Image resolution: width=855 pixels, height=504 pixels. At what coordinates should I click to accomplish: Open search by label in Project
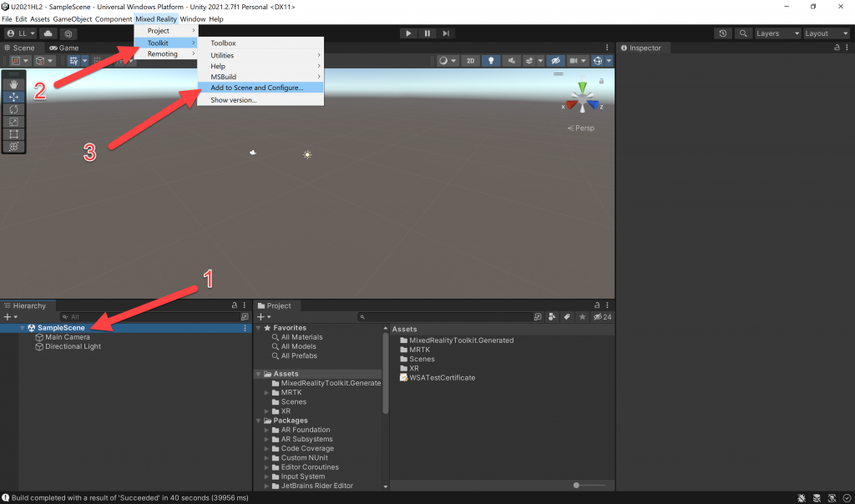click(x=567, y=316)
